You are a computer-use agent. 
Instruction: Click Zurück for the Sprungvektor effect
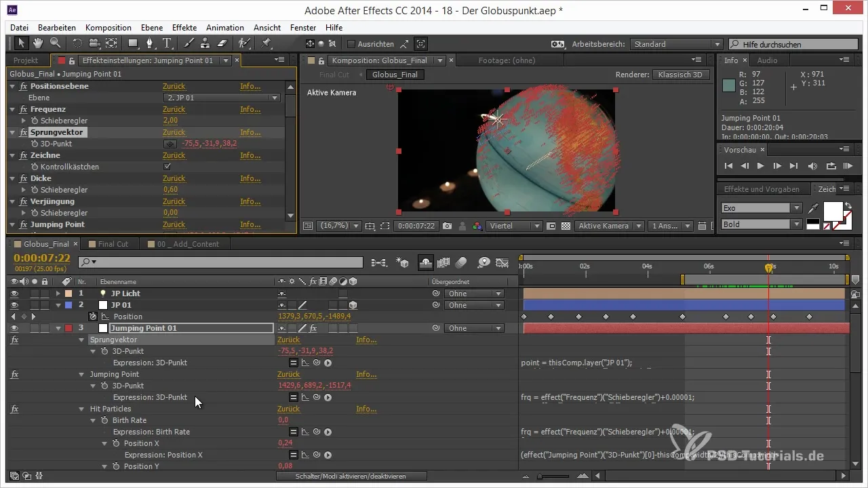(174, 132)
